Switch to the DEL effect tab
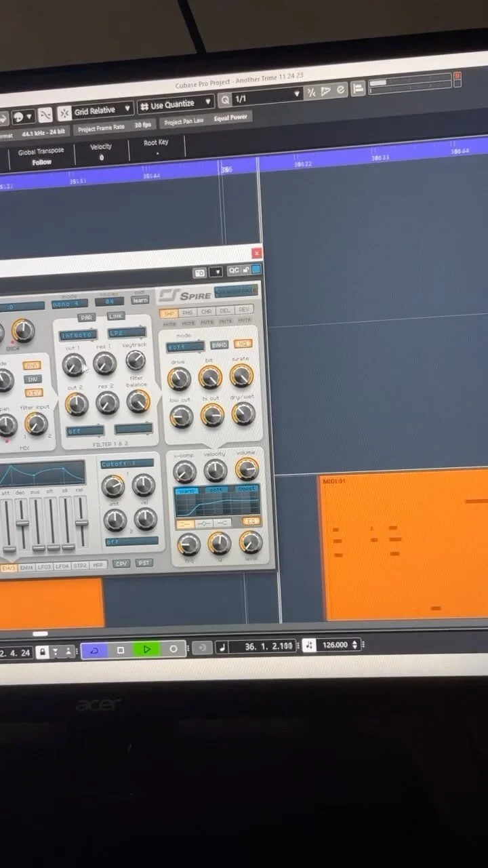The width and height of the screenshot is (488, 868). tap(225, 311)
